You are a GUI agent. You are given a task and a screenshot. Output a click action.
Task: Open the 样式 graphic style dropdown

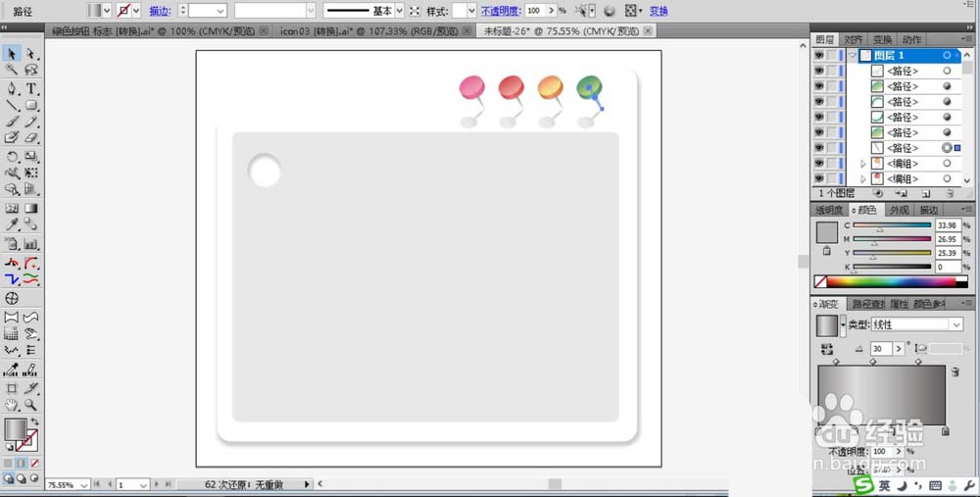[x=471, y=11]
